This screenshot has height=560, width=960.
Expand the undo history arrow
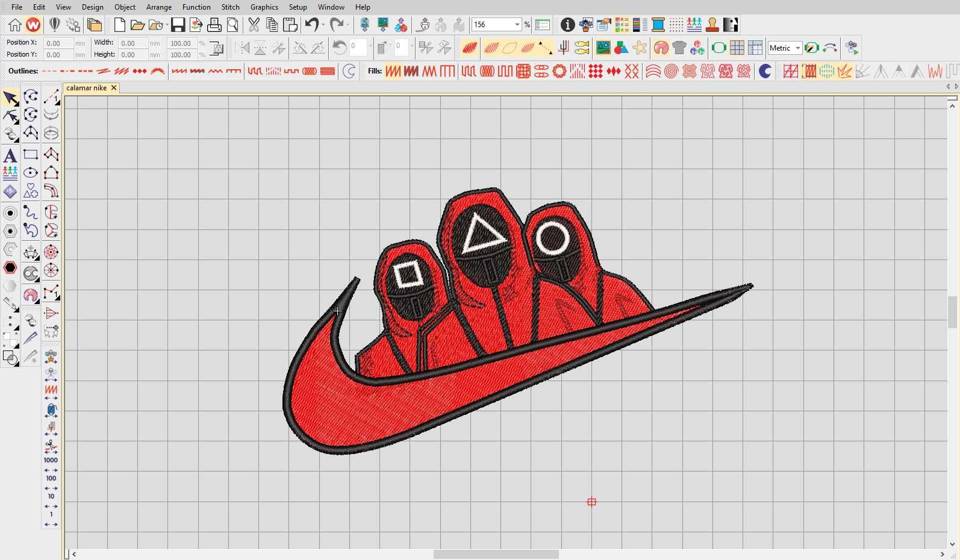(323, 25)
